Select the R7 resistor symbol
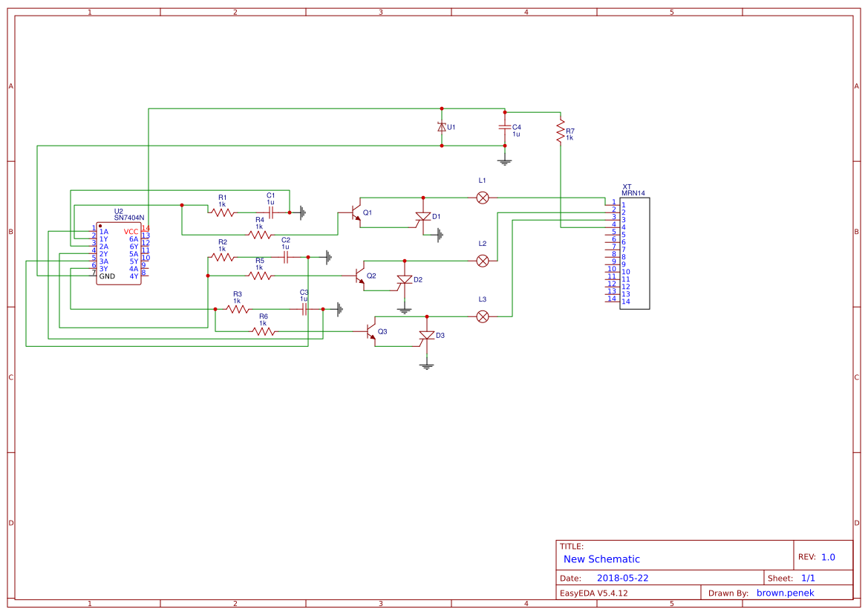 tap(561, 132)
